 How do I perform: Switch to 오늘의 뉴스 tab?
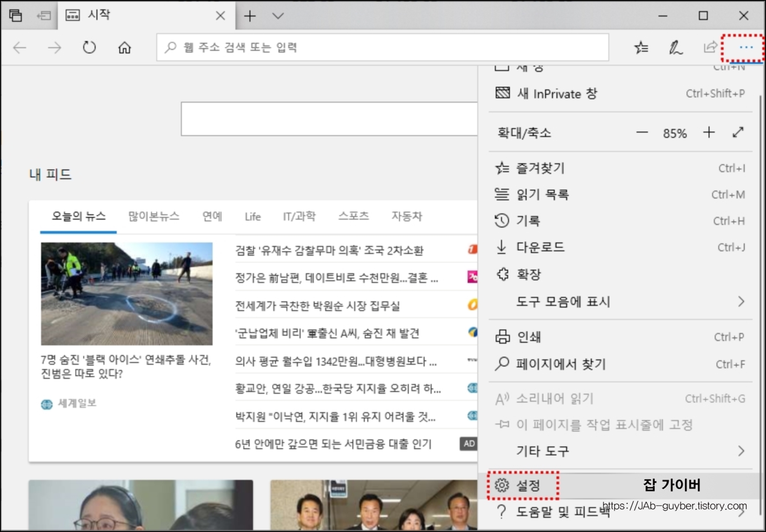(79, 217)
